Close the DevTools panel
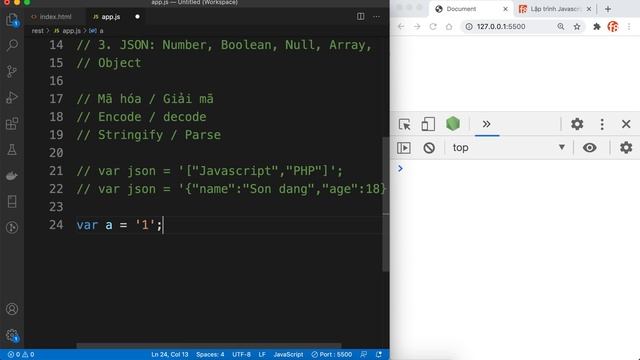 (x=626, y=124)
